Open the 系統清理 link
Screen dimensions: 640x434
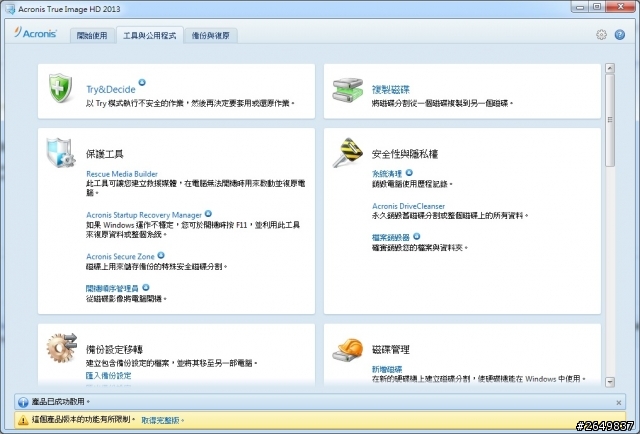click(x=387, y=174)
